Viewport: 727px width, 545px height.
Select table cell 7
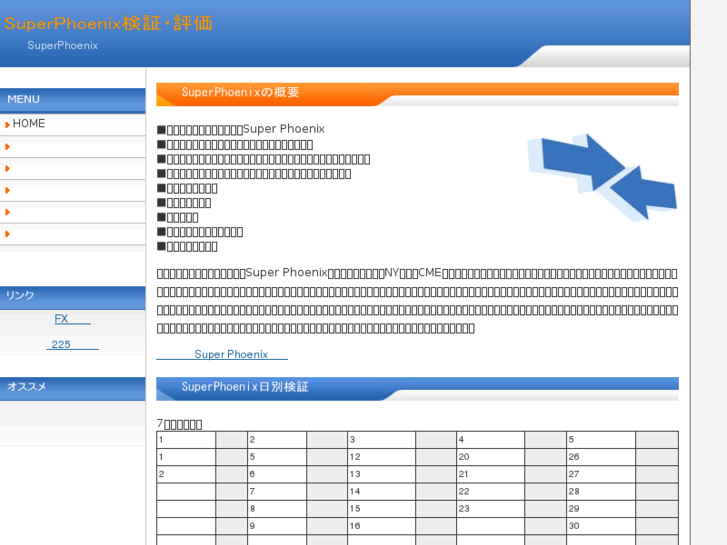pos(277,491)
